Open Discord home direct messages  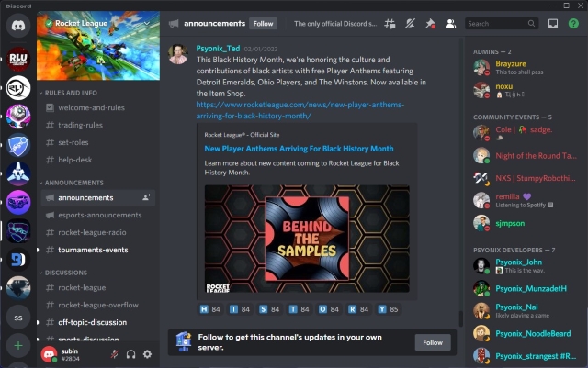pos(18,25)
